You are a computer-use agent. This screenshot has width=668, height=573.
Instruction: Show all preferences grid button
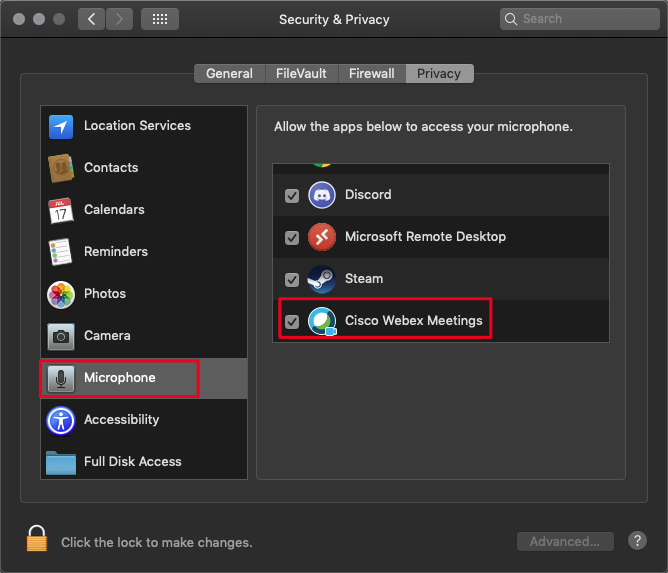[x=160, y=19]
